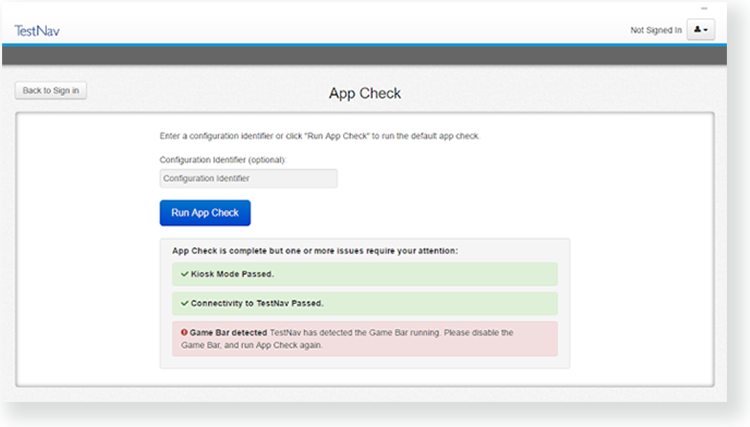The height and width of the screenshot is (427, 750).
Task: Open the user account dropdown menu
Action: point(701,30)
